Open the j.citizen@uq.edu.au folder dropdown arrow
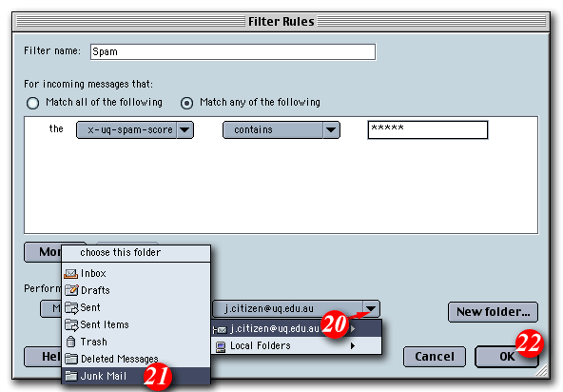The height and width of the screenshot is (392, 563). coord(371,308)
